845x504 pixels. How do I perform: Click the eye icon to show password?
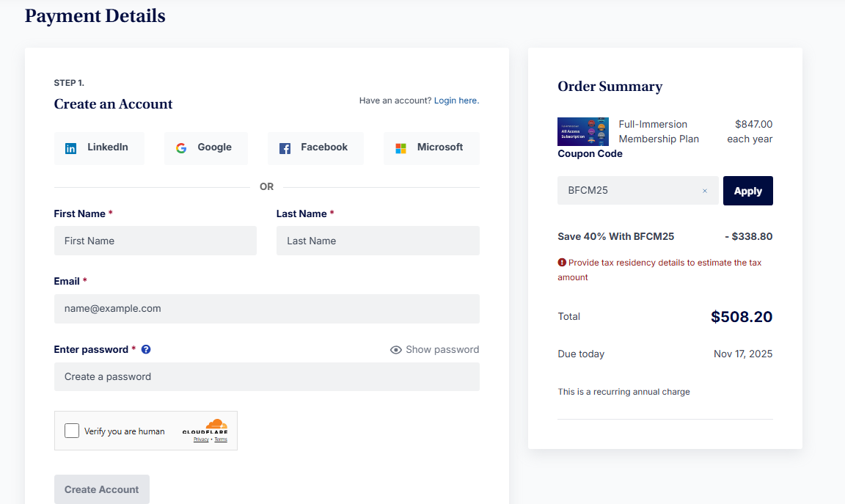coord(395,349)
